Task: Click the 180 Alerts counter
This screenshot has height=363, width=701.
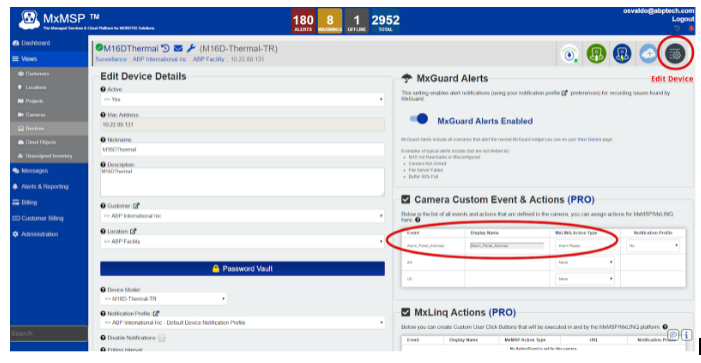Action: point(303,21)
